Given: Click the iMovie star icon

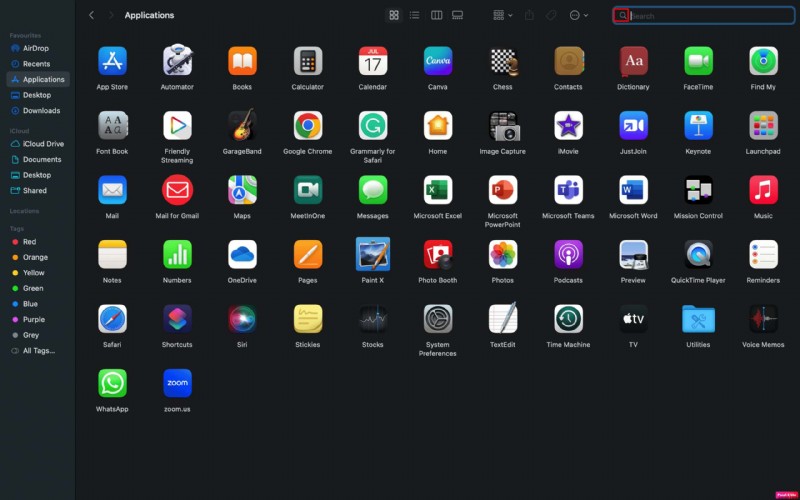Looking at the screenshot, I should pyautogui.click(x=568, y=126).
